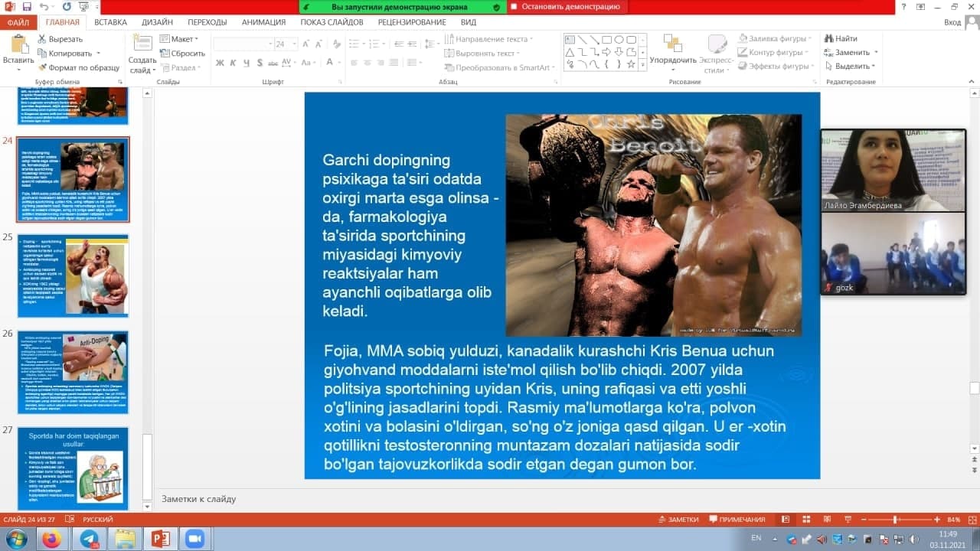The height and width of the screenshot is (551, 980).
Task: Expand the shapes gallery more button
Action: click(x=642, y=65)
